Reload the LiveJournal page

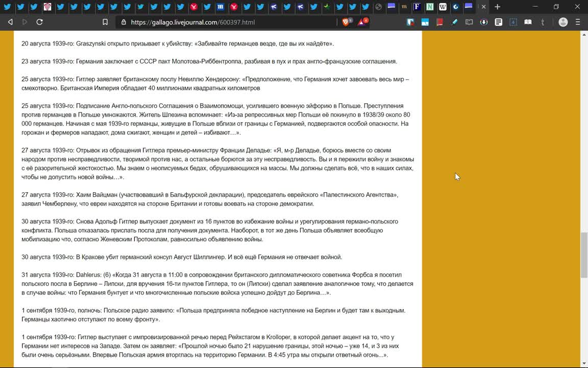(39, 22)
